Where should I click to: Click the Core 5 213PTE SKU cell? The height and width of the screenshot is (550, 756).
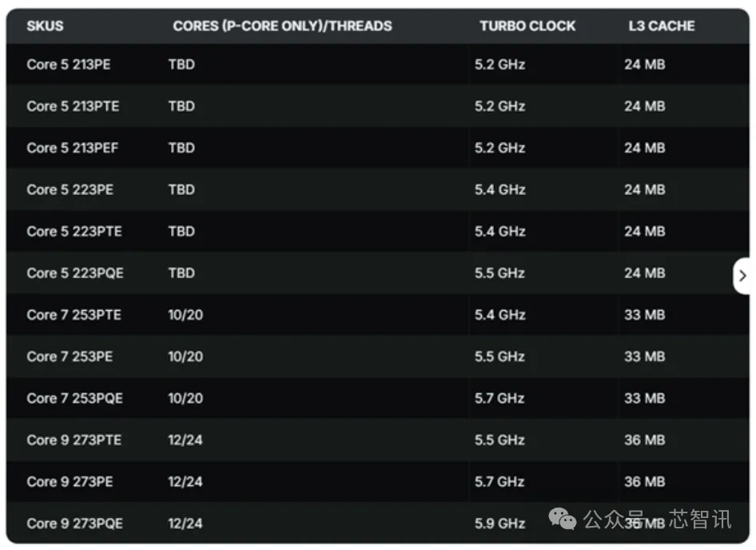(73, 106)
